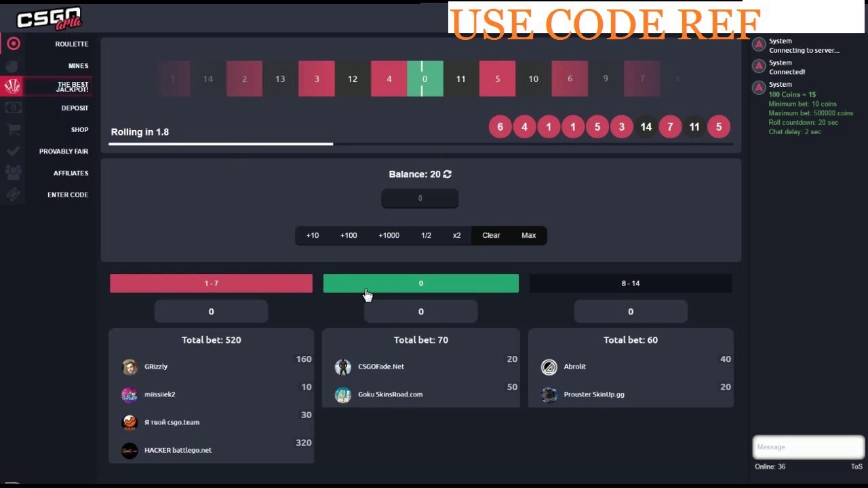
Task: Click miissiiek2's avatar
Action: point(130,394)
